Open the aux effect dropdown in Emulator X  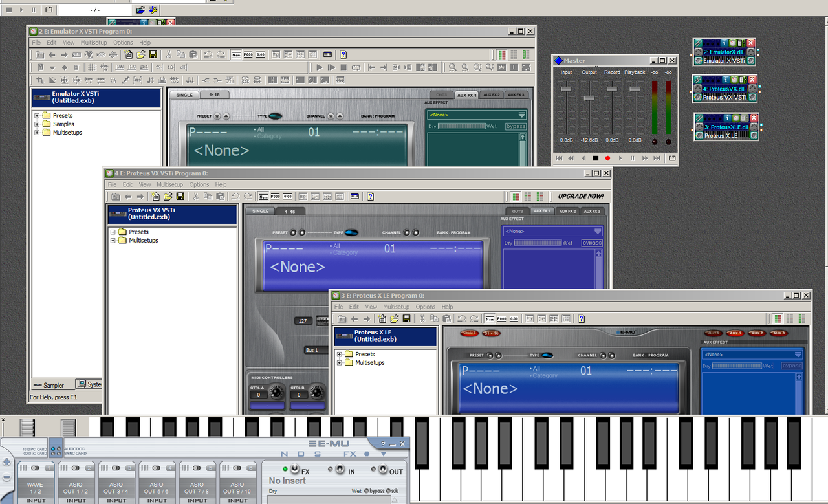[477, 115]
